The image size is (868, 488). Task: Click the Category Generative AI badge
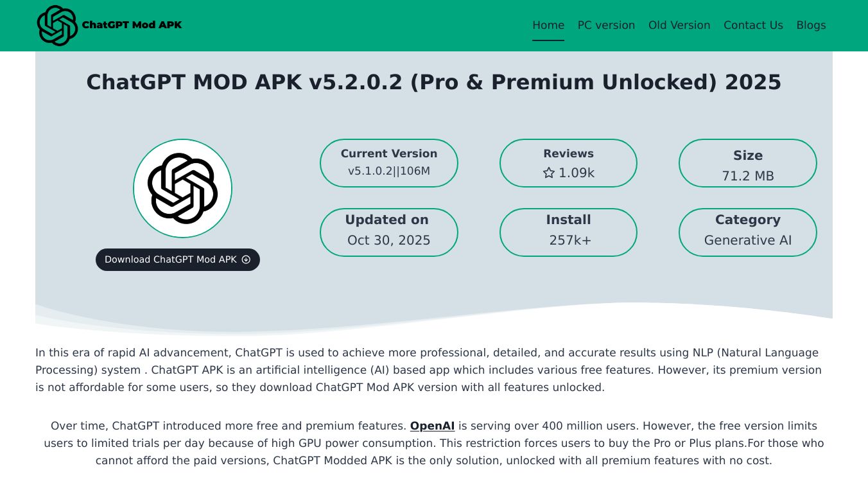[747, 232]
